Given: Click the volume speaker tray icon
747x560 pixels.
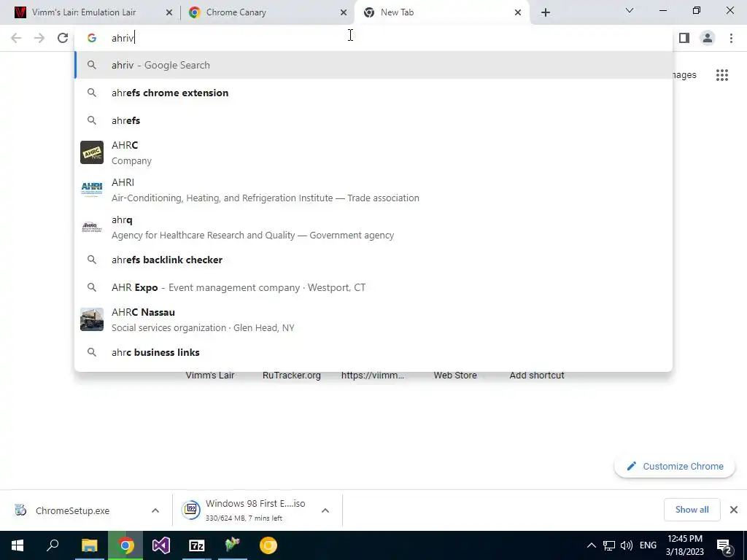Looking at the screenshot, I should coord(627,545).
